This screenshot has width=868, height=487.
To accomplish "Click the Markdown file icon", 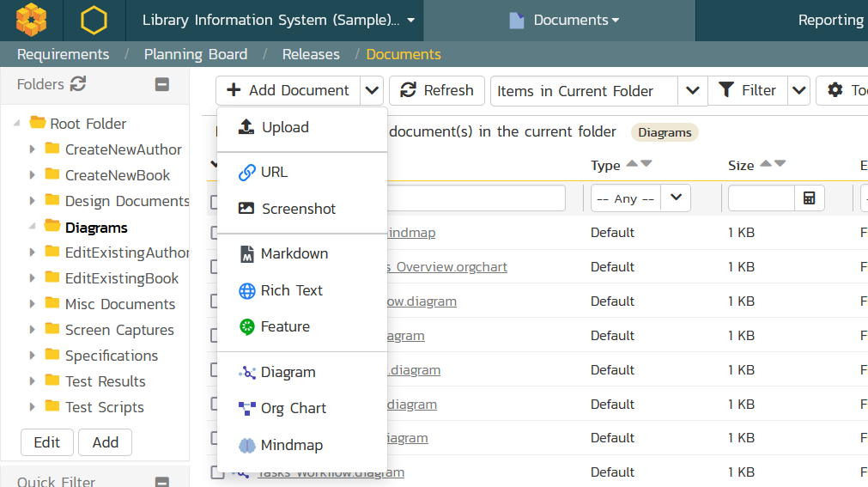I will pos(246,254).
